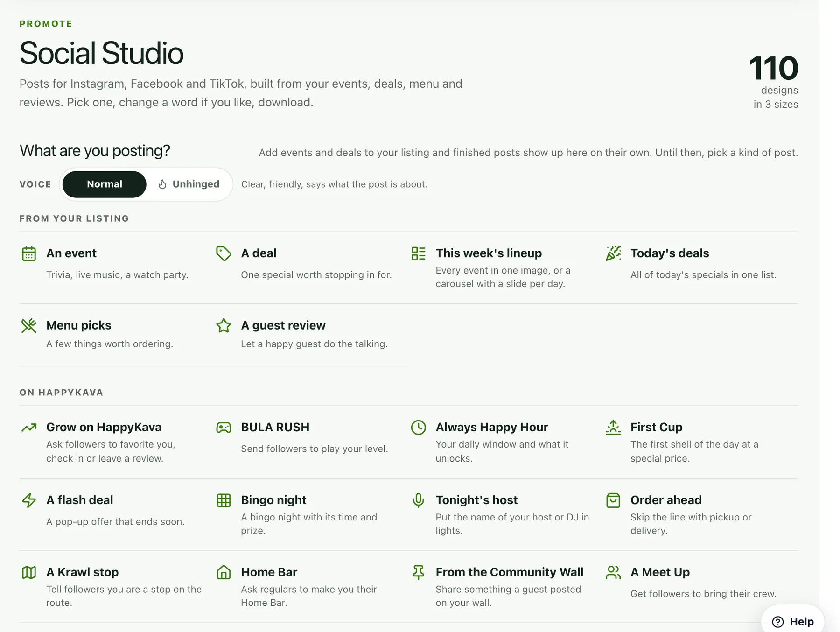840x632 pixels.
Task: Switch voice to Normal
Action: [x=105, y=184]
